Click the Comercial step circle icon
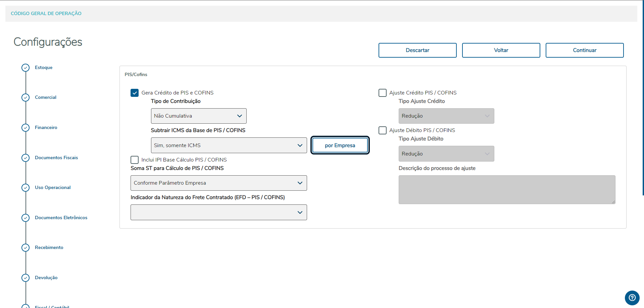This screenshot has width=644, height=308. click(26, 98)
